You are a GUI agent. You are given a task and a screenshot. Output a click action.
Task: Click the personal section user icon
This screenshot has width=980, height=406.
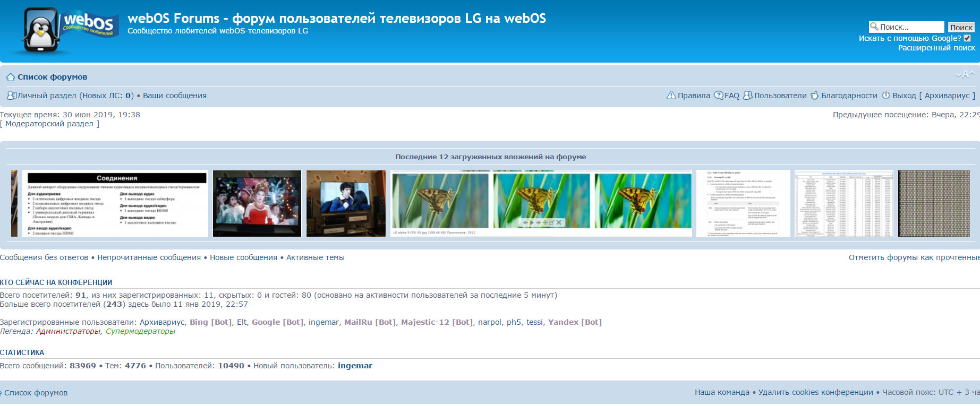coord(11,96)
